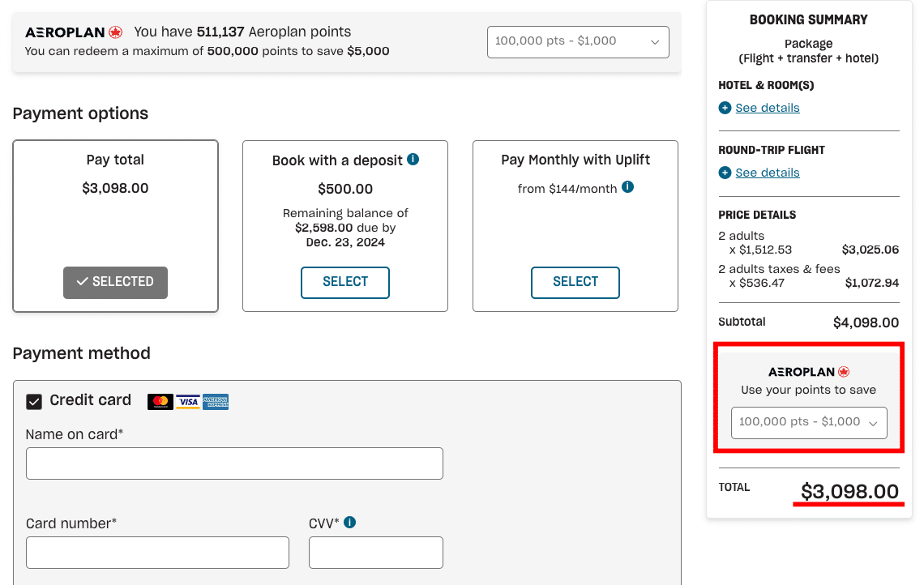Screen dimensions: 924x585
Task: Click plus icon under Hotel & Room(s)
Action: pos(725,108)
